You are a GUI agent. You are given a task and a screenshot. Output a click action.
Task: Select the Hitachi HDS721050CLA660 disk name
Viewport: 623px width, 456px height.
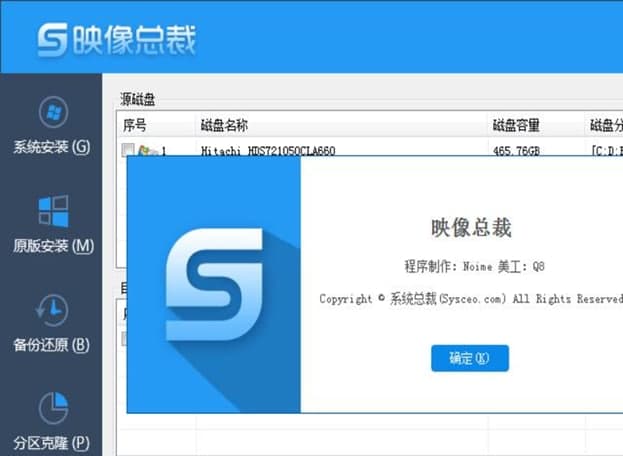[x=268, y=151]
